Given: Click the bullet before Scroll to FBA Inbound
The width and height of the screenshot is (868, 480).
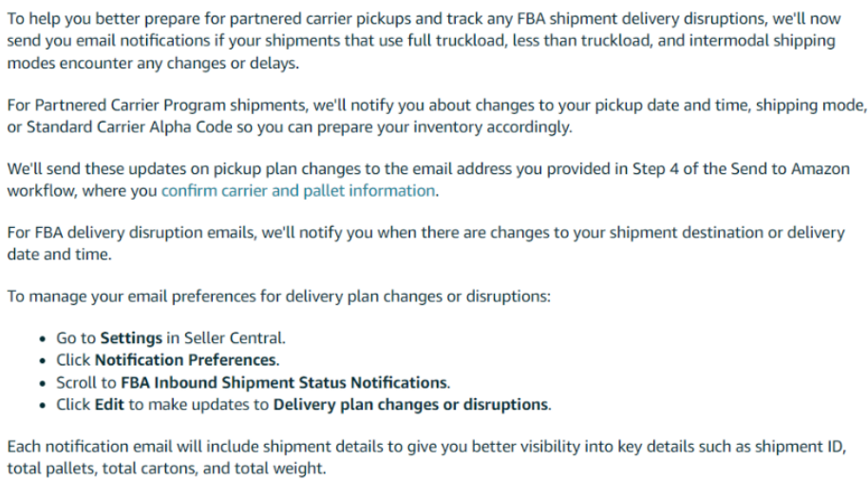Looking at the screenshot, I should 43,384.
